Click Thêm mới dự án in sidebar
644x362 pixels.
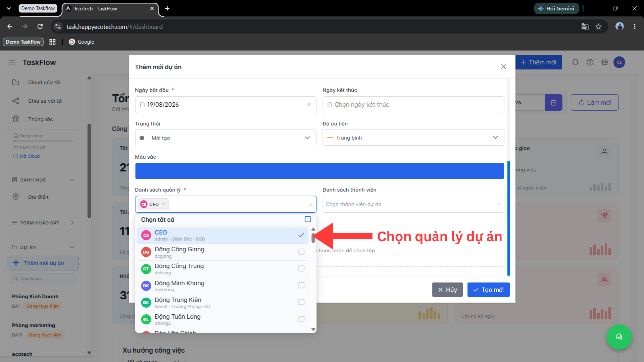point(43,263)
